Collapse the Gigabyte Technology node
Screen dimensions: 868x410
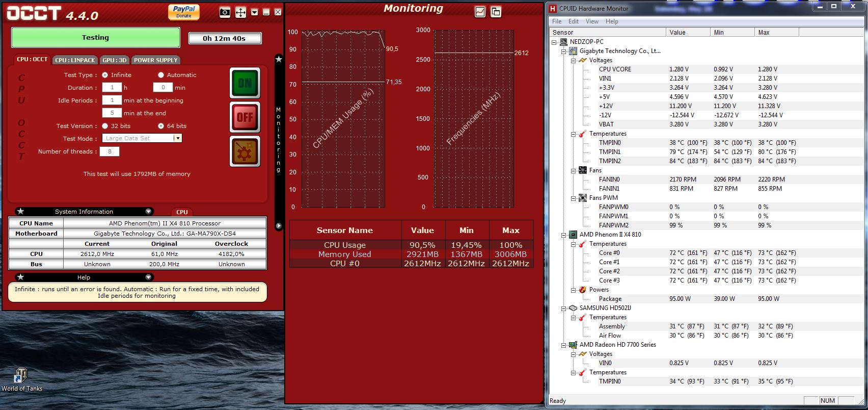click(x=564, y=51)
